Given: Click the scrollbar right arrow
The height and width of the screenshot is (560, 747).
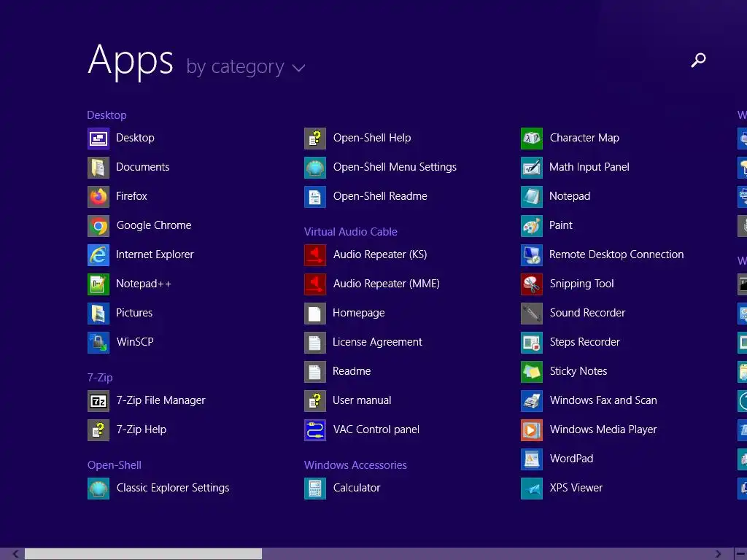Looking at the screenshot, I should pos(718,554).
